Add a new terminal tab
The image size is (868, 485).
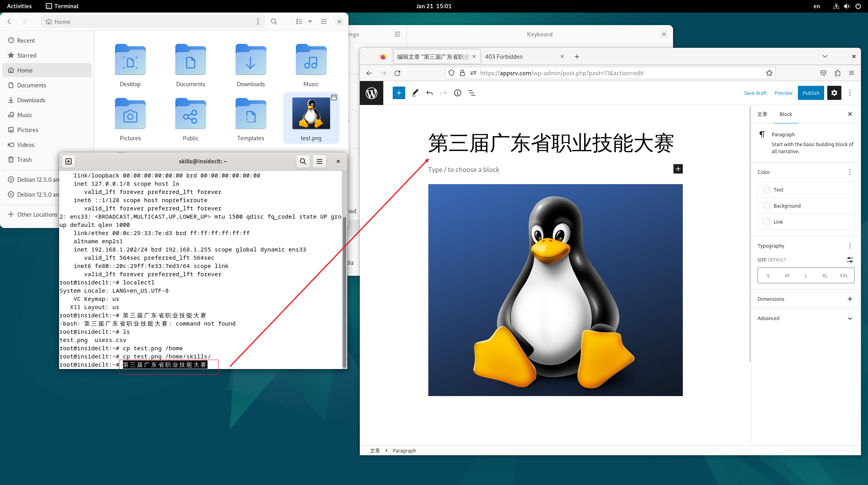[x=69, y=161]
